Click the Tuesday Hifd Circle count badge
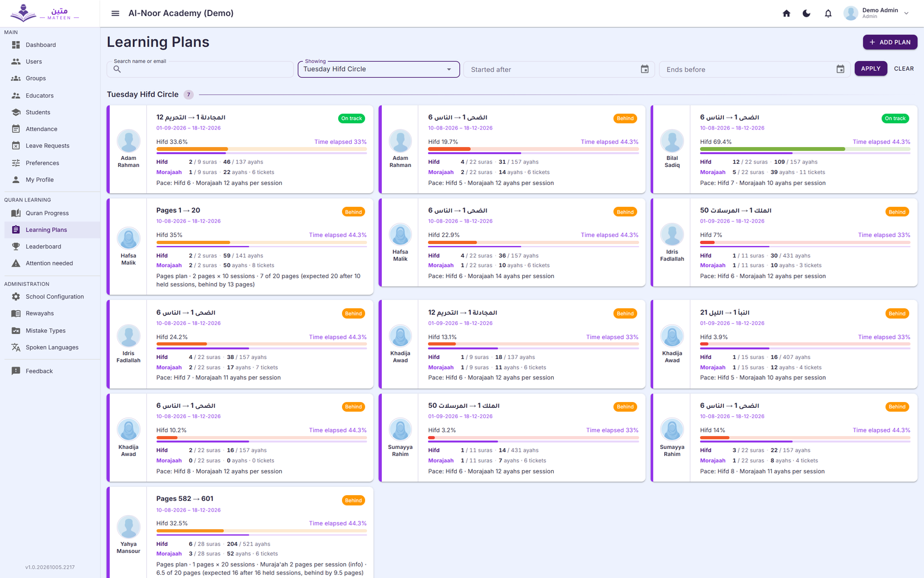This screenshot has width=924, height=578. coord(189,94)
